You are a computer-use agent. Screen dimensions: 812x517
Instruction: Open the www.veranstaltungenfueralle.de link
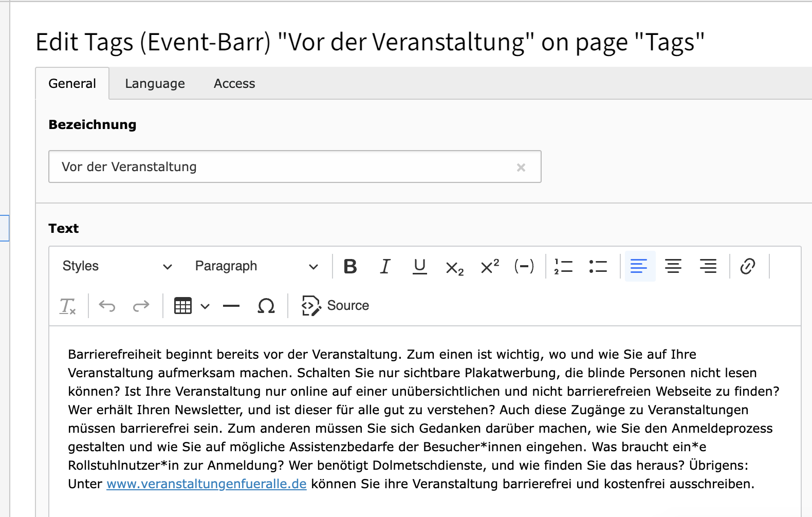[x=207, y=484]
